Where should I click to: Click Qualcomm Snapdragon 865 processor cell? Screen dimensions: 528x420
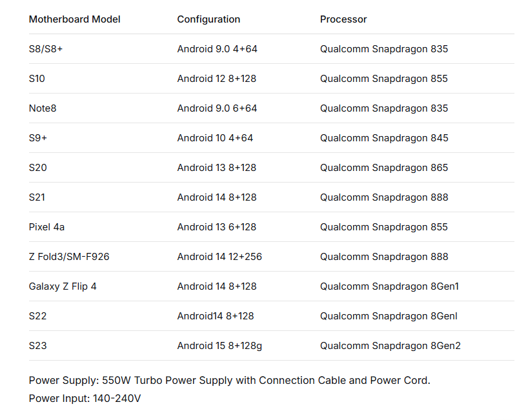[x=384, y=168]
